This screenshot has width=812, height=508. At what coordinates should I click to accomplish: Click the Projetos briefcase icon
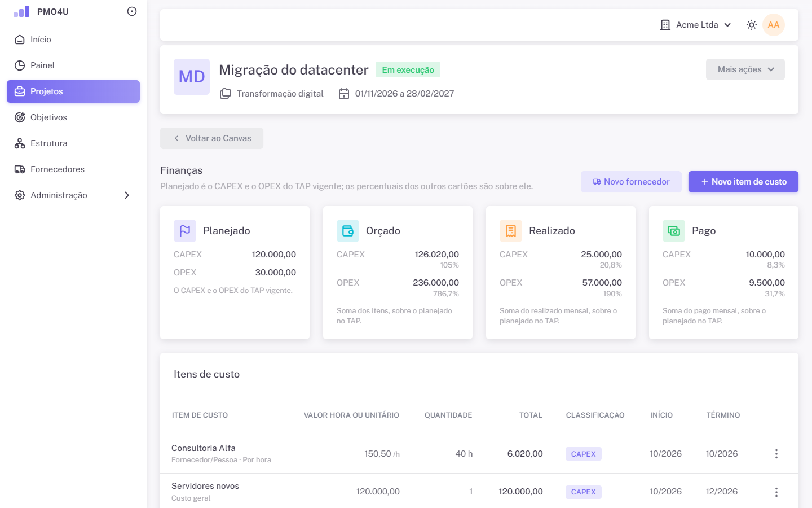pyautogui.click(x=20, y=91)
